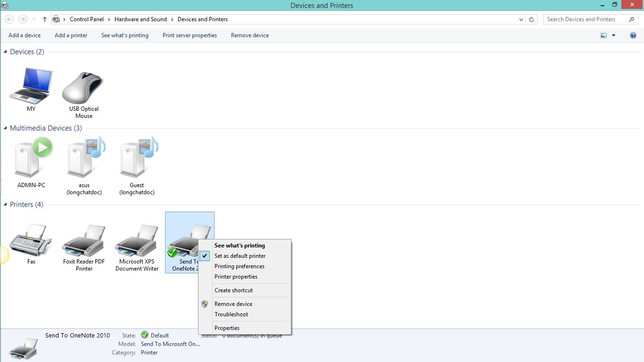Refresh the Devices and Printers view
Screen dimensions: 644x362
pyautogui.click(x=532, y=19)
